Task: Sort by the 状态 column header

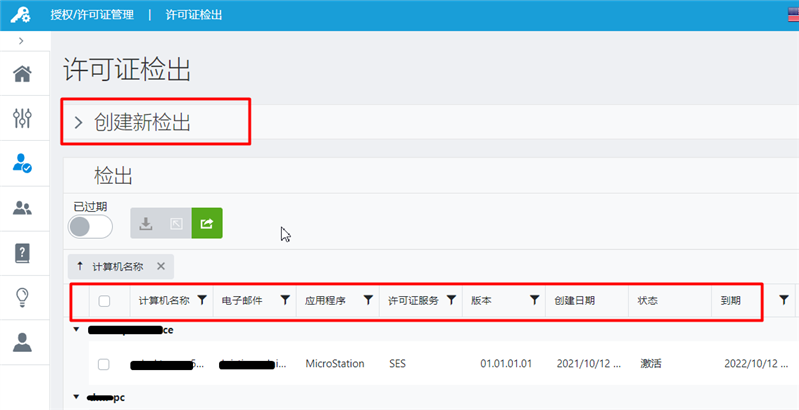Action: click(648, 300)
